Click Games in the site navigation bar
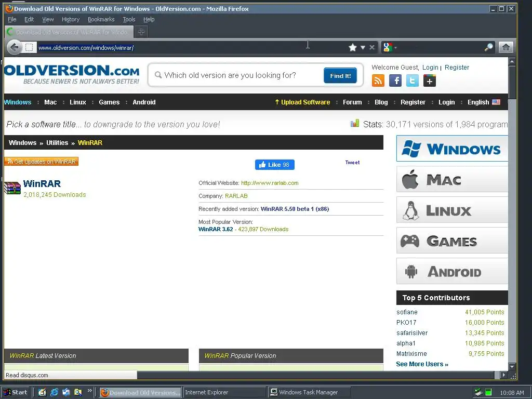This screenshot has height=399, width=532. (x=109, y=102)
